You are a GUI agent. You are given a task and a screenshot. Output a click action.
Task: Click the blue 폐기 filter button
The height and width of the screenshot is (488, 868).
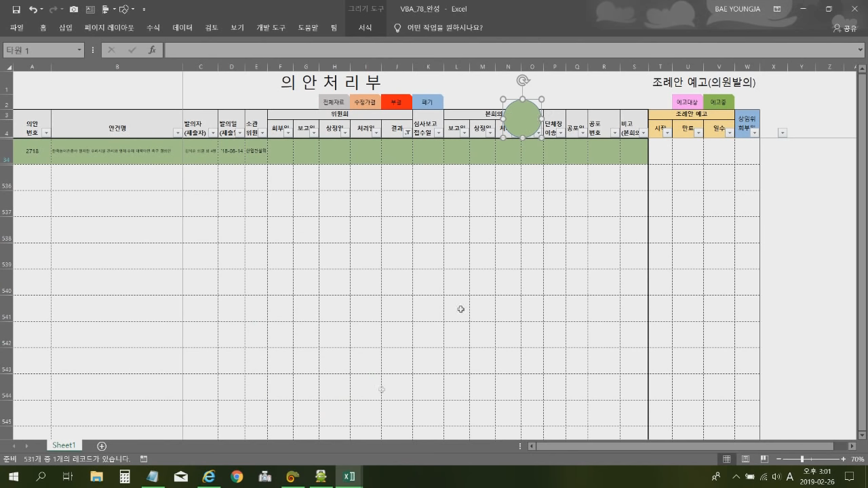click(427, 102)
